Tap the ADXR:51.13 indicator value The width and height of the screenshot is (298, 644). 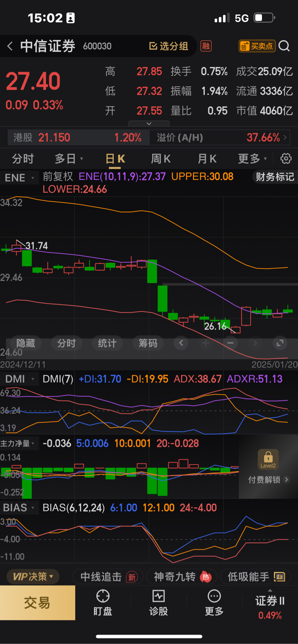click(x=255, y=379)
